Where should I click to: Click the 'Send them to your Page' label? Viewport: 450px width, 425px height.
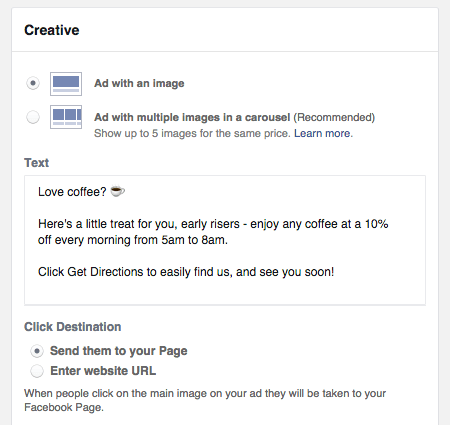[x=119, y=351]
